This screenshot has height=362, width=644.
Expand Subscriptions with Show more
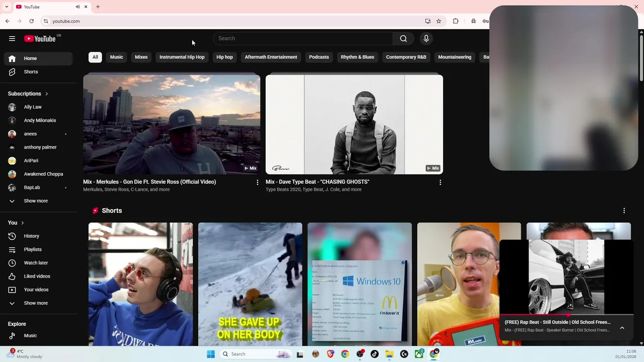pyautogui.click(x=39, y=201)
